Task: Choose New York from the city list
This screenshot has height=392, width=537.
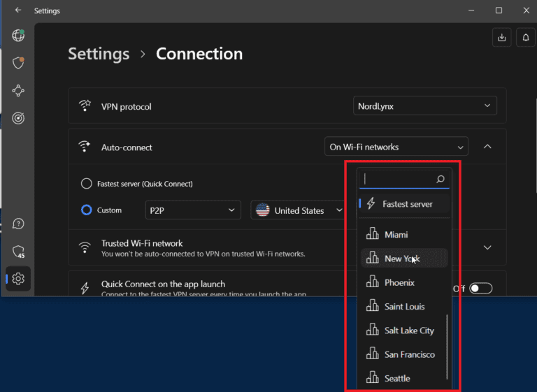Action: point(403,259)
